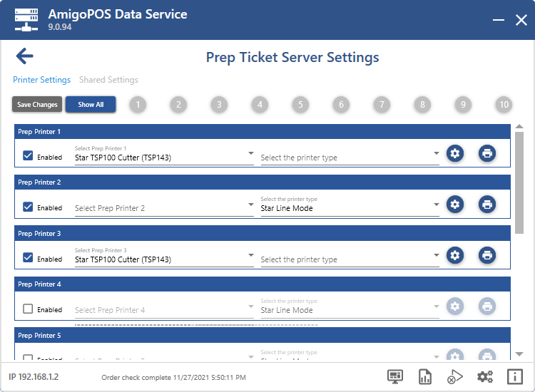Screen dimensions: 535x392
Task: Open the info icon in the status bar
Action: [514, 376]
